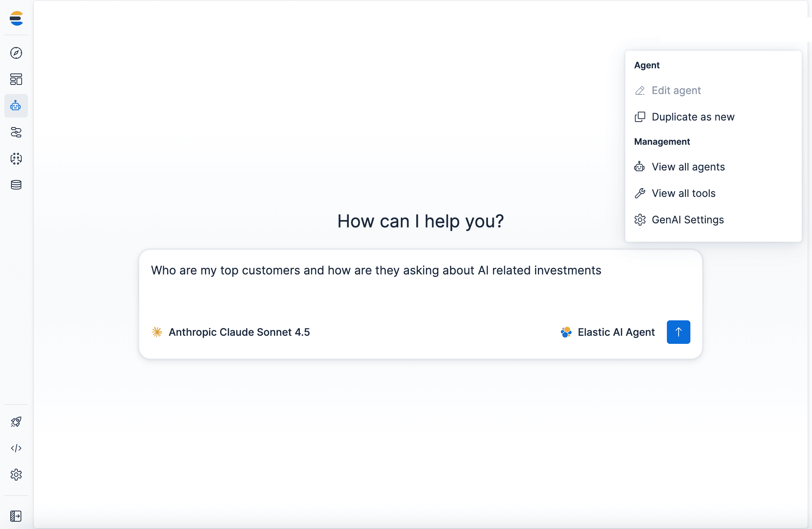The width and height of the screenshot is (812, 529).
Task: Open the Elastic AI Agent selector
Action: point(608,332)
